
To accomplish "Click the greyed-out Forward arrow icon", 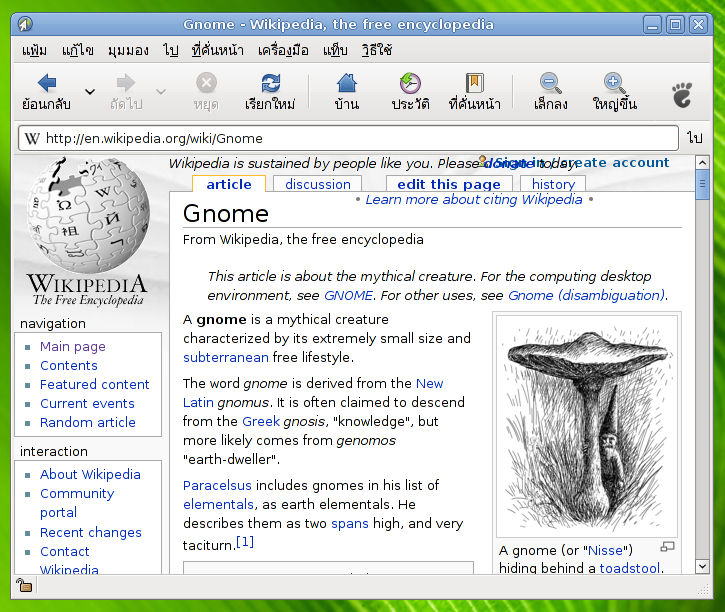I will pyautogui.click(x=126, y=83).
